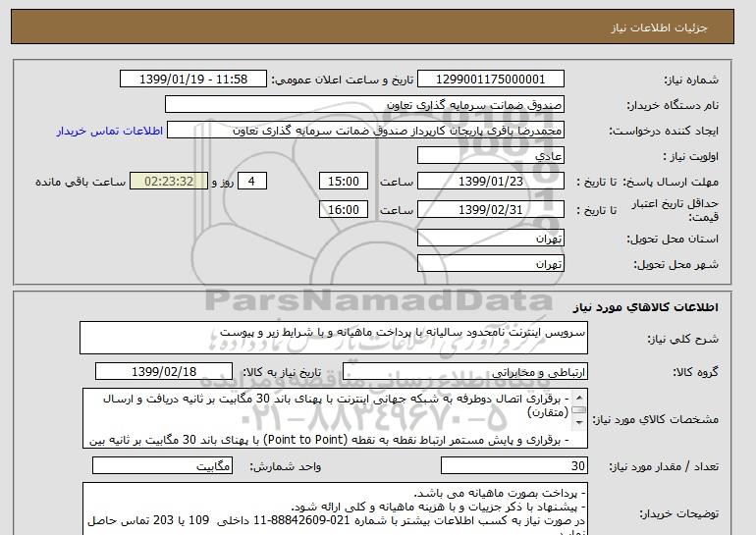Click the response deadline date 1399/01/23

(490, 182)
